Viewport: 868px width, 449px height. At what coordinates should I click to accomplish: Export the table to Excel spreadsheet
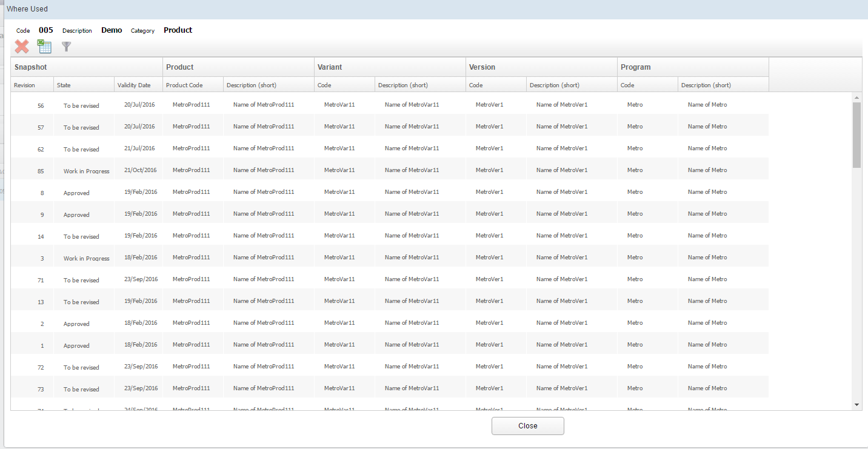[44, 47]
